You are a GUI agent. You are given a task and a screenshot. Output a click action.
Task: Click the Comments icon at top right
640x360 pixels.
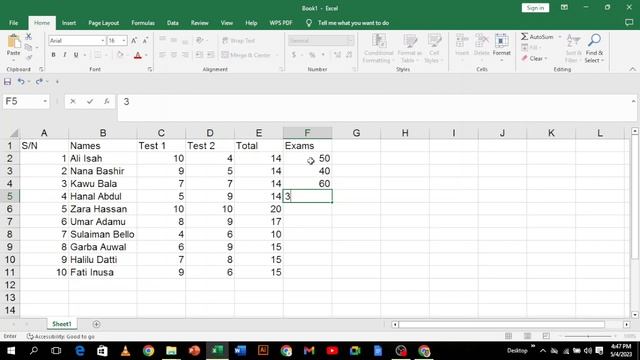(629, 23)
